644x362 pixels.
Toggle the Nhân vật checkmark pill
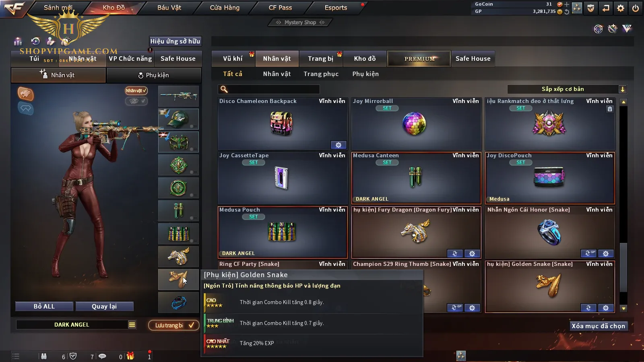(x=136, y=90)
